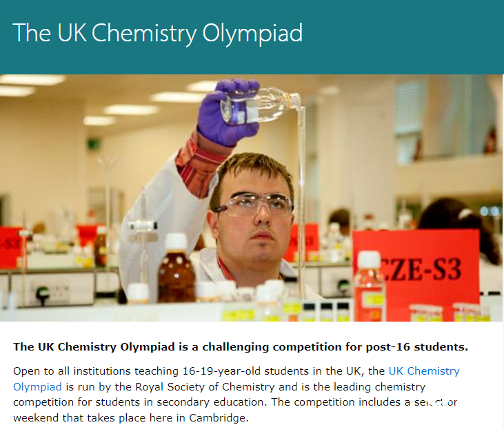Click the green exit sign in photo
The height and width of the screenshot is (427, 504).
click(x=94, y=143)
